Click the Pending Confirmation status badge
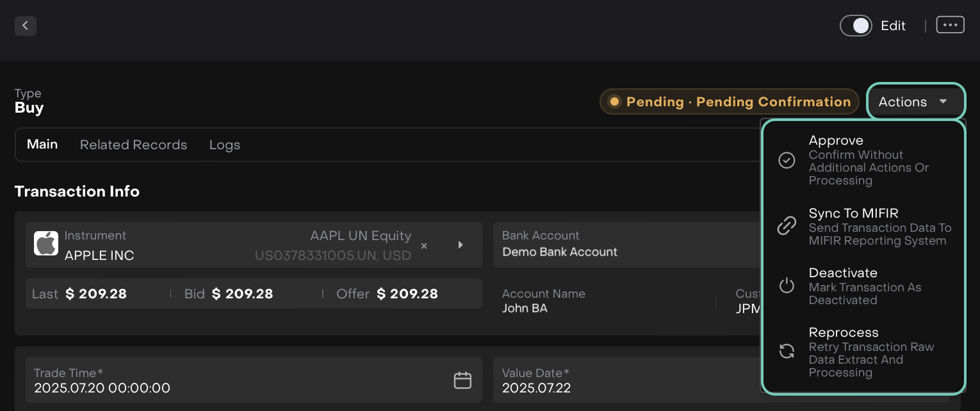 729,102
